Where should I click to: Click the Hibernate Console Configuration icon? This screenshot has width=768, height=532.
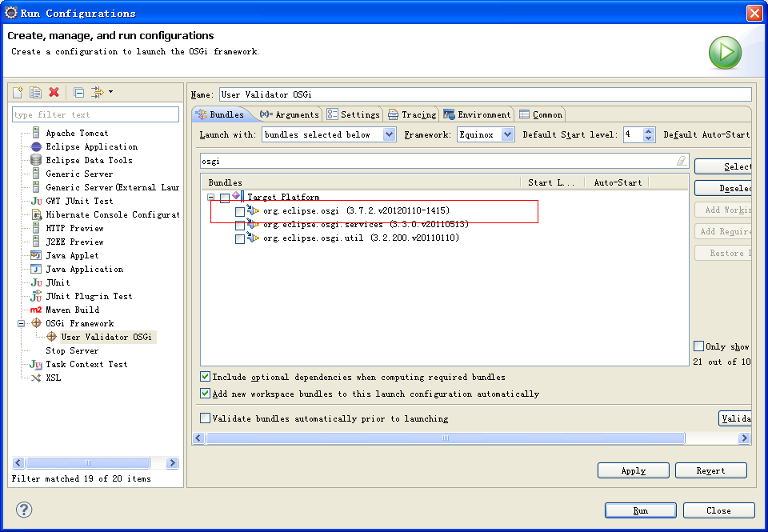[37, 214]
